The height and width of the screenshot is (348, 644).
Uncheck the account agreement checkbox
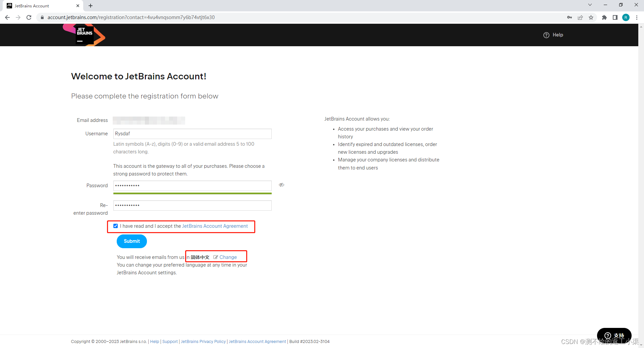[x=116, y=226]
